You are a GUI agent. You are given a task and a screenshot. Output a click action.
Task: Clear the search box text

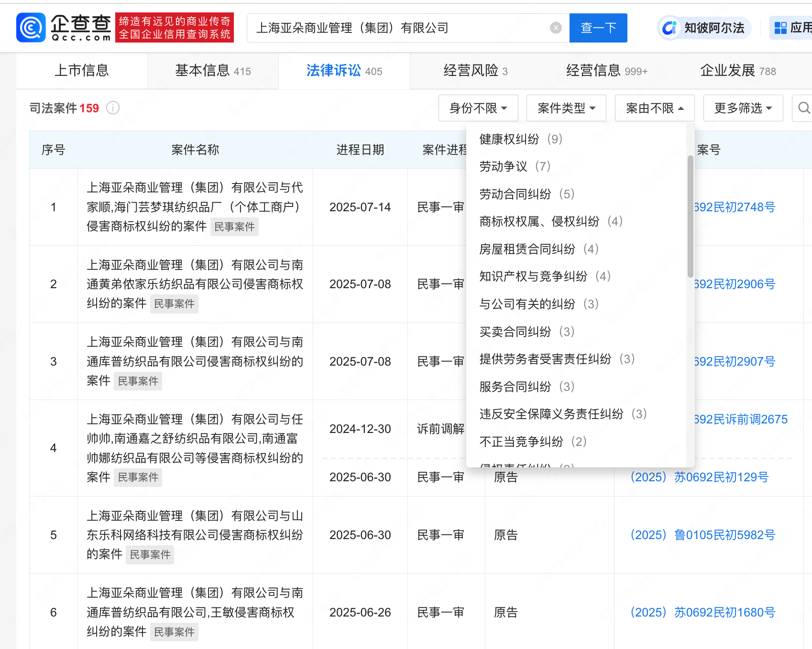[555, 28]
